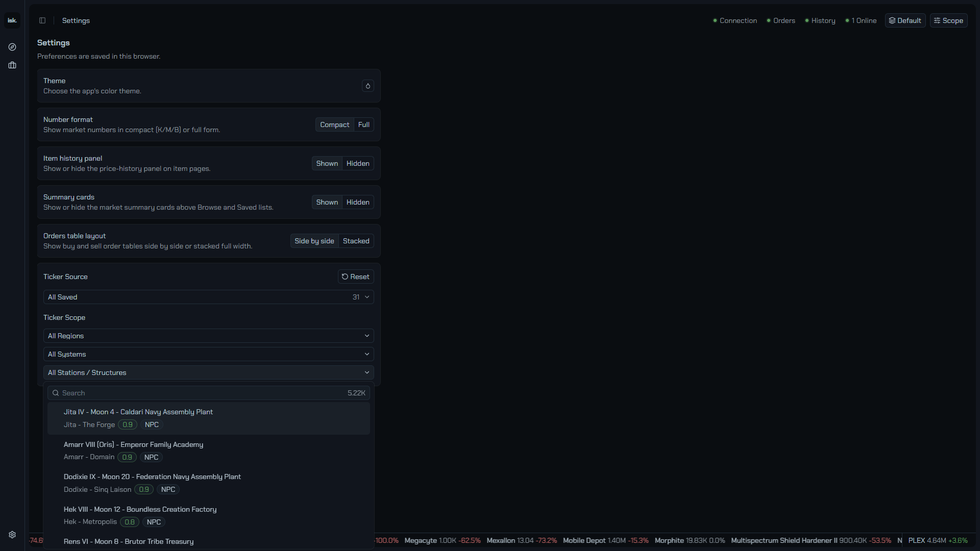
Task: Set Summary cards to Hidden
Action: [x=358, y=202]
